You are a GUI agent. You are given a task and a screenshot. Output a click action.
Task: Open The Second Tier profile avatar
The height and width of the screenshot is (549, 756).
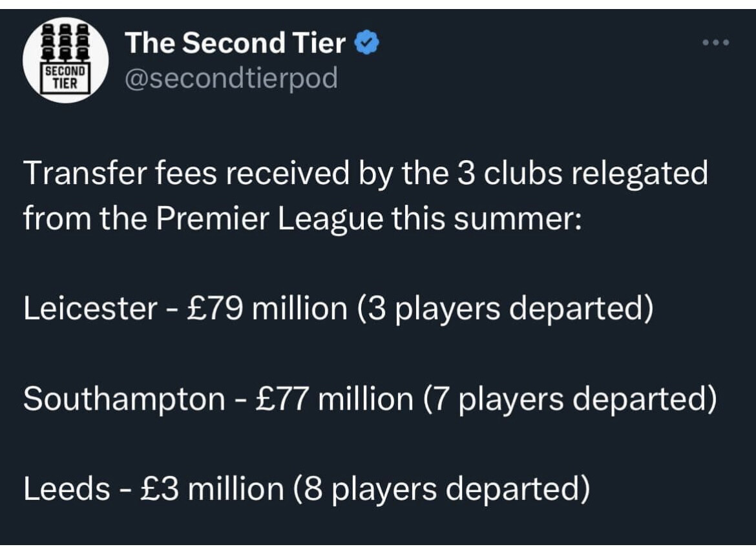tap(65, 60)
